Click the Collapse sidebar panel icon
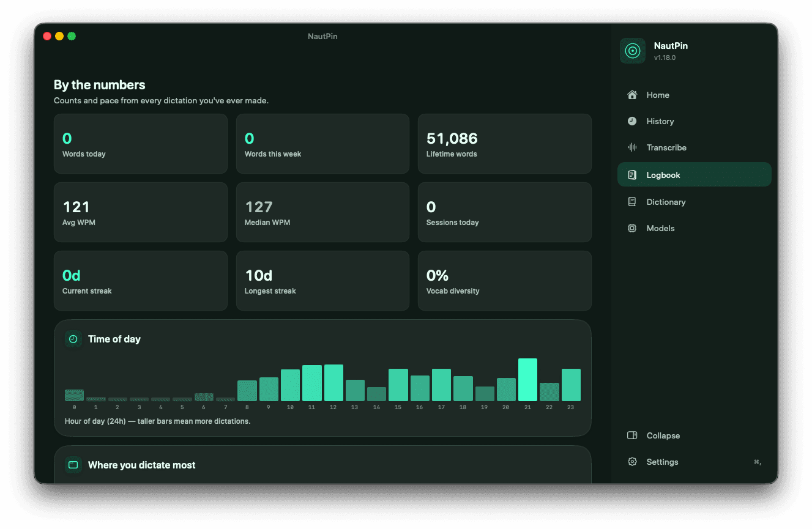 [632, 435]
